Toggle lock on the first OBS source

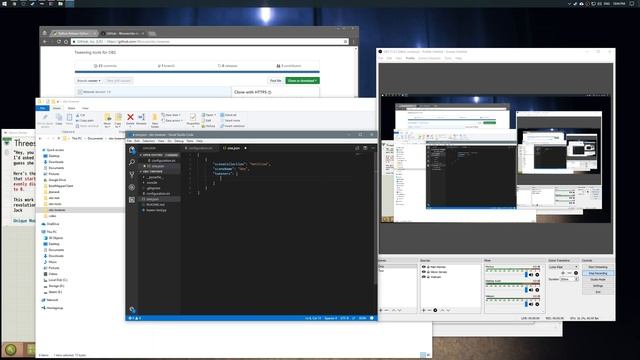(x=428, y=267)
